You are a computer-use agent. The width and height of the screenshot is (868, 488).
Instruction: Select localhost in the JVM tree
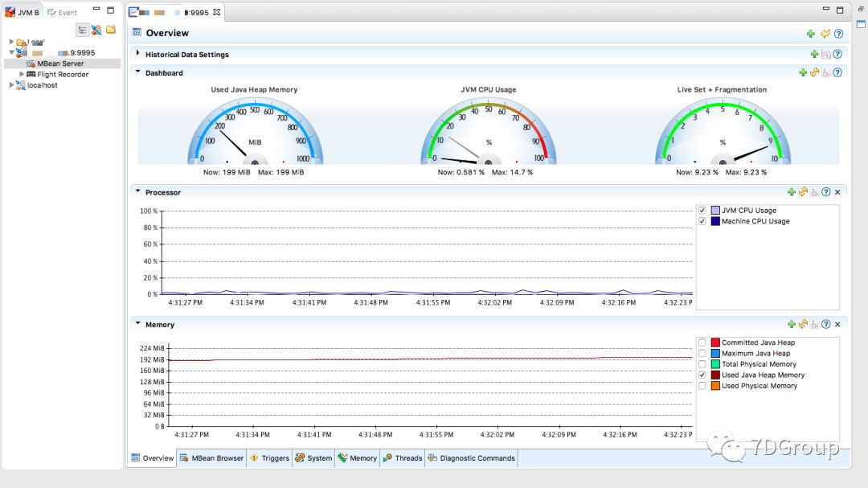pos(42,85)
